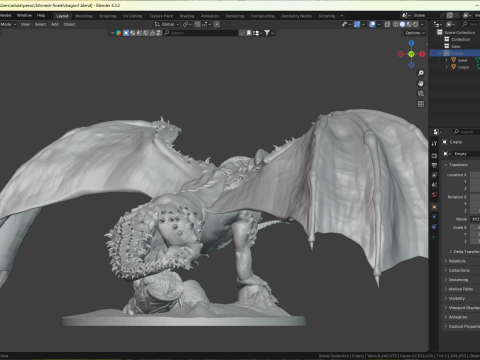Open the pivot point dropdown

(187, 24)
